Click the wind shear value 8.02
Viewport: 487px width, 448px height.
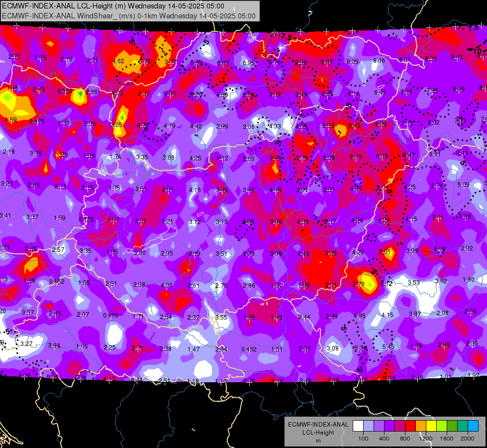(x=434, y=122)
